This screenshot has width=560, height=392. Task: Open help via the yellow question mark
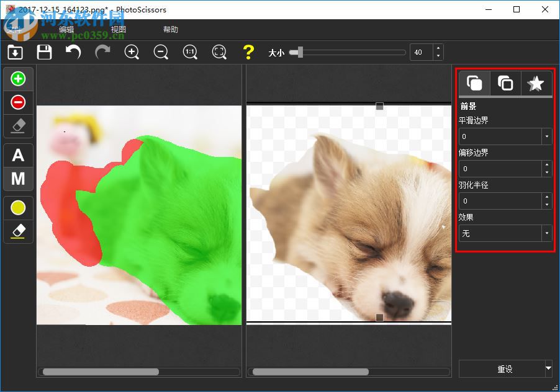point(248,52)
